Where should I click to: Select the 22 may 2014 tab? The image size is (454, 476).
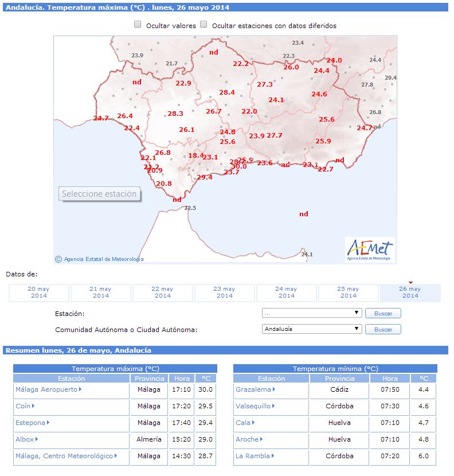163,292
